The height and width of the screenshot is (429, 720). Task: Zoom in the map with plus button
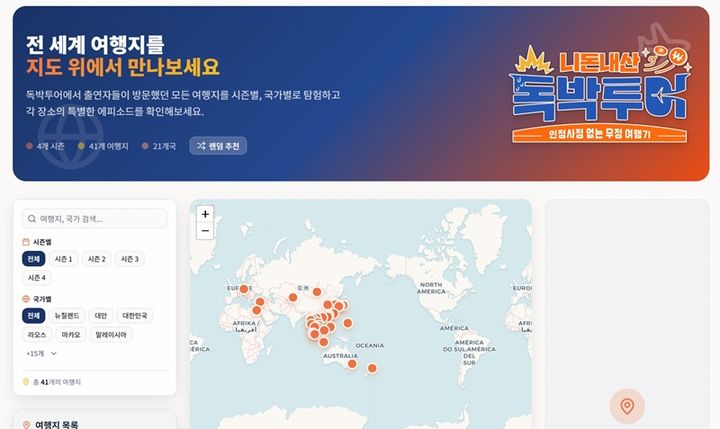(205, 214)
